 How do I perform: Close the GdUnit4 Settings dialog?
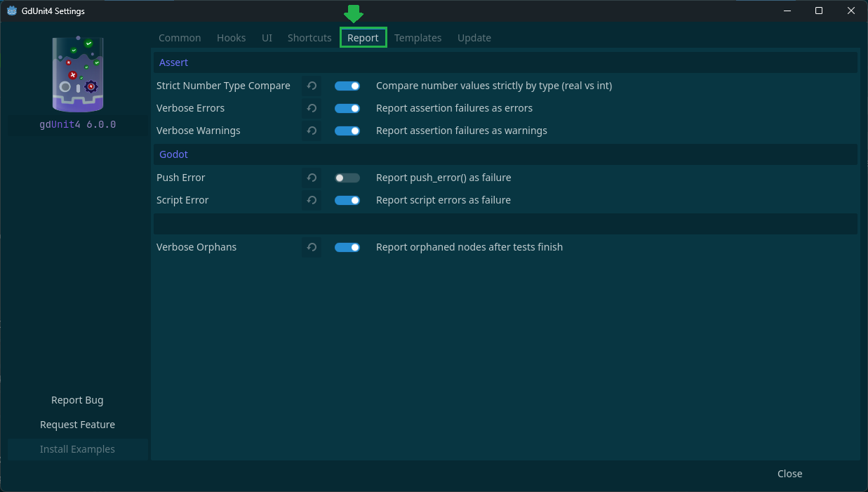click(789, 473)
